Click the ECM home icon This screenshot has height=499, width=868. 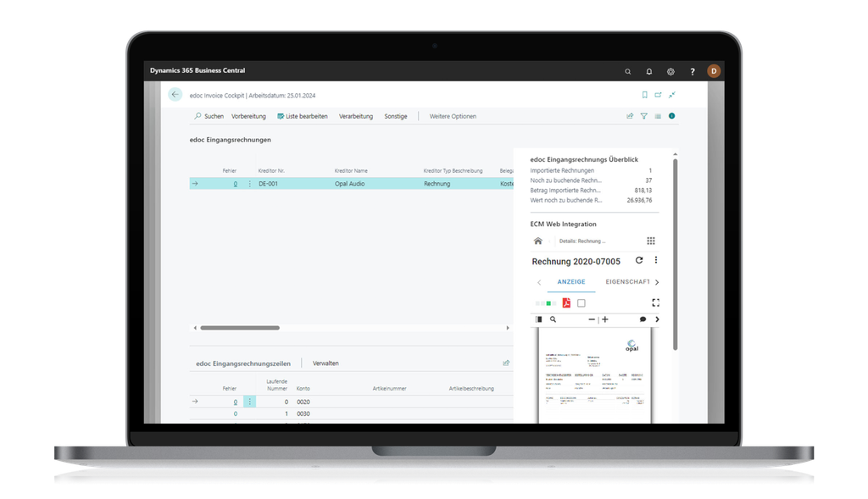coord(538,241)
